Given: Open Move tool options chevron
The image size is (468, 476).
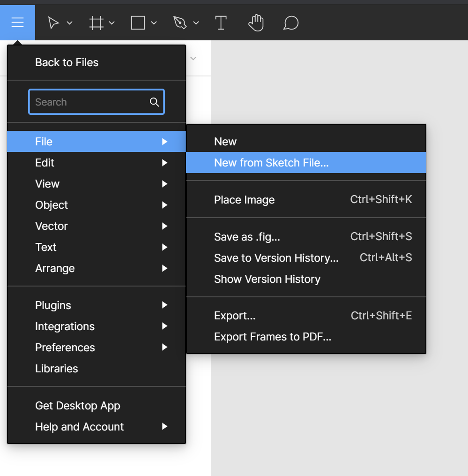Looking at the screenshot, I should [69, 23].
